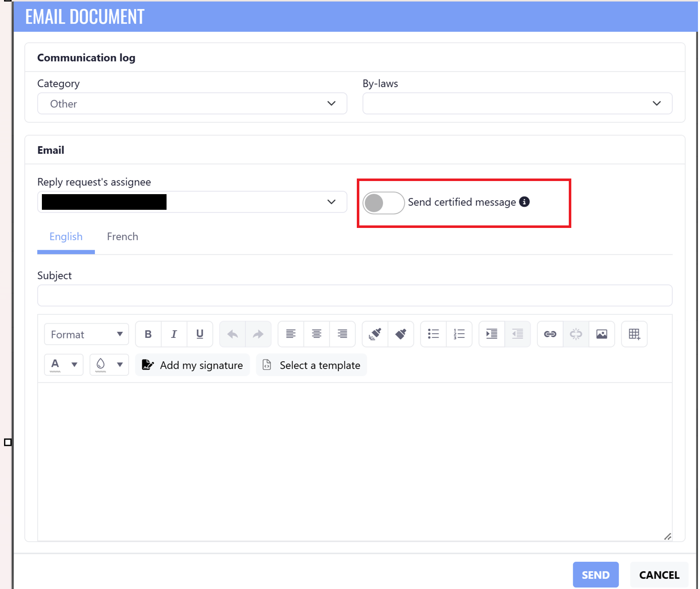Apply italic formatting
Image resolution: width=700 pixels, height=589 pixels.
click(174, 334)
